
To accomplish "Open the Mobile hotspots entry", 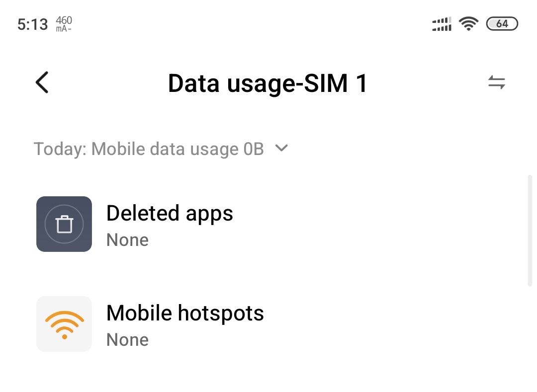I will coord(268,324).
